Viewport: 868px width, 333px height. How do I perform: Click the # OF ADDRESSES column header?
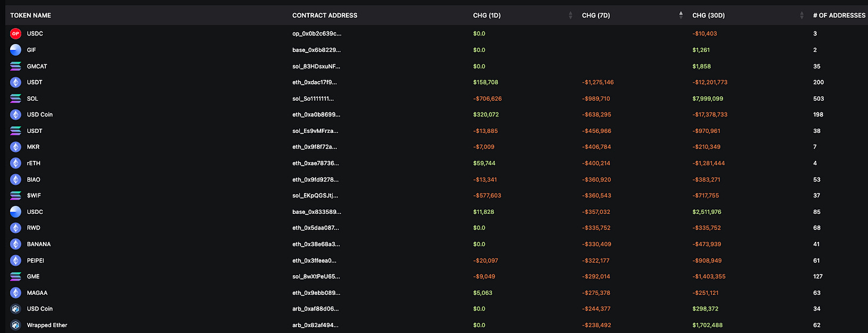click(839, 15)
